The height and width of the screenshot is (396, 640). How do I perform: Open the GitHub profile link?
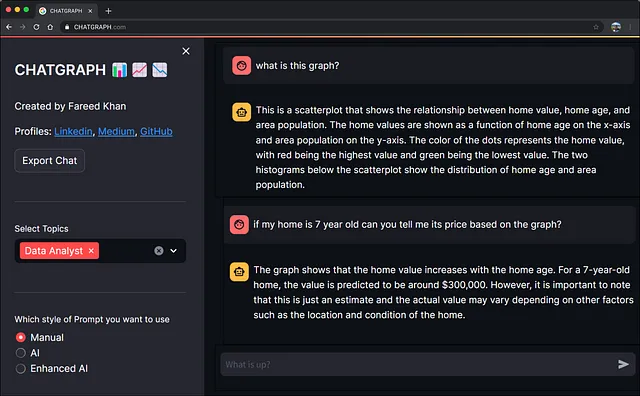coord(156,131)
